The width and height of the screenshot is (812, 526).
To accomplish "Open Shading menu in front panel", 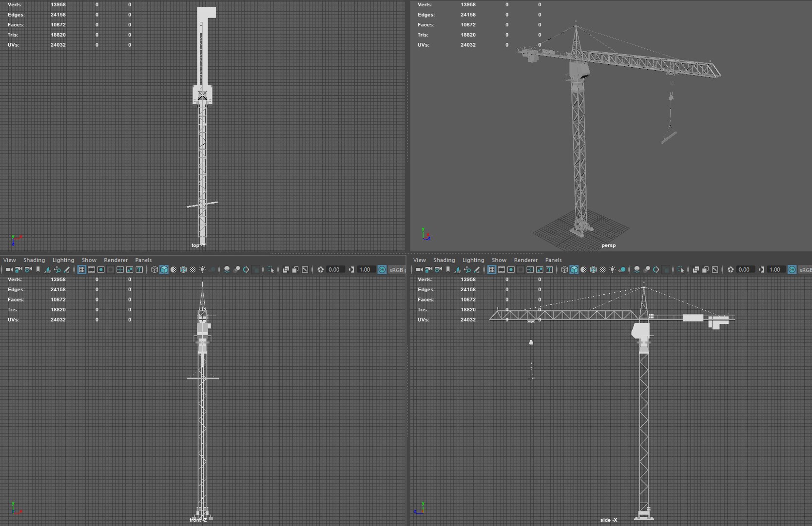I will (x=34, y=260).
